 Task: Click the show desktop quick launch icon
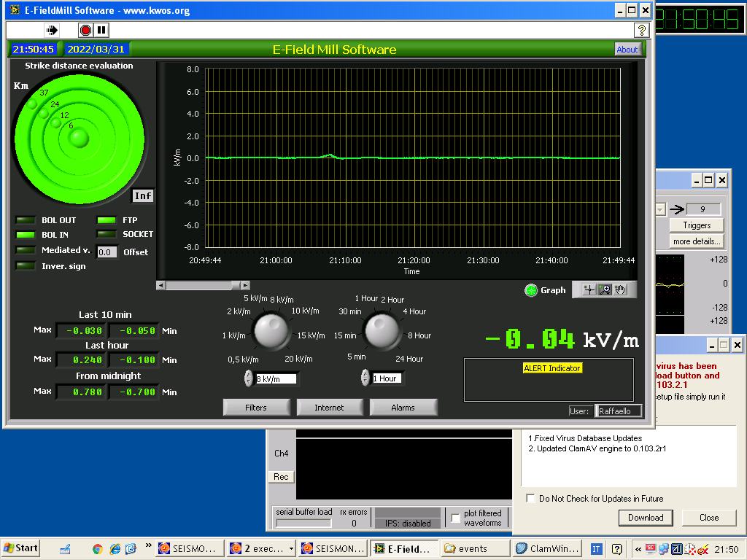point(65,549)
